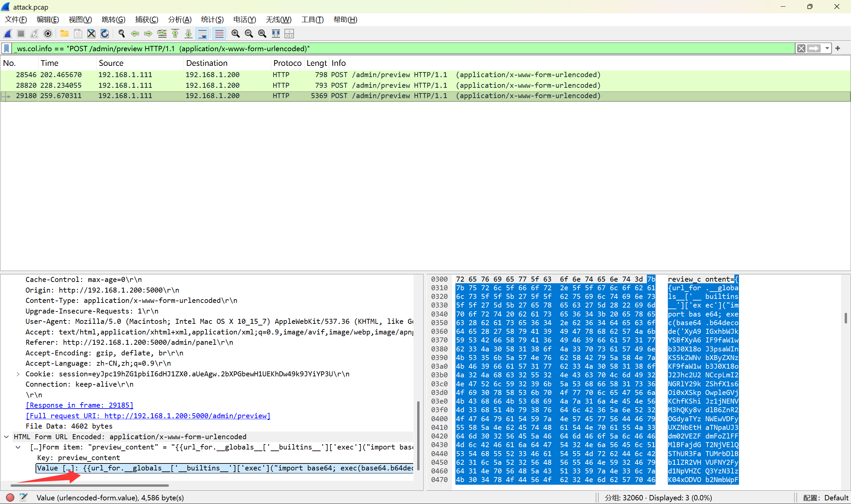Toggle packet list colorization
The width and height of the screenshot is (851, 504).
pos(219,34)
